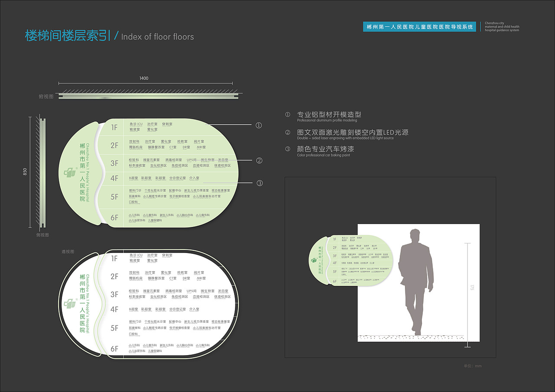
Task: Click '1F' on the green sign
Action: [114, 127]
